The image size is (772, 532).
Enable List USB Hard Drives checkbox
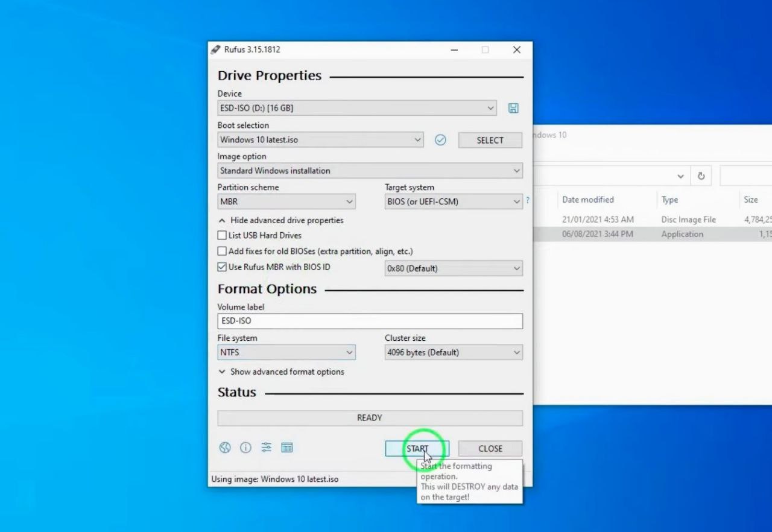click(x=222, y=235)
